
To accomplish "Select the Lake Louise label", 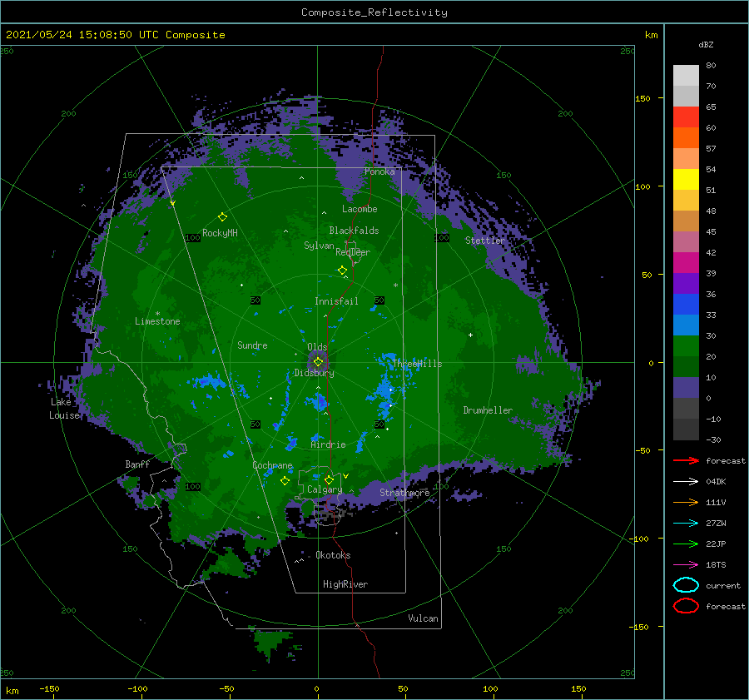I will 64,409.
